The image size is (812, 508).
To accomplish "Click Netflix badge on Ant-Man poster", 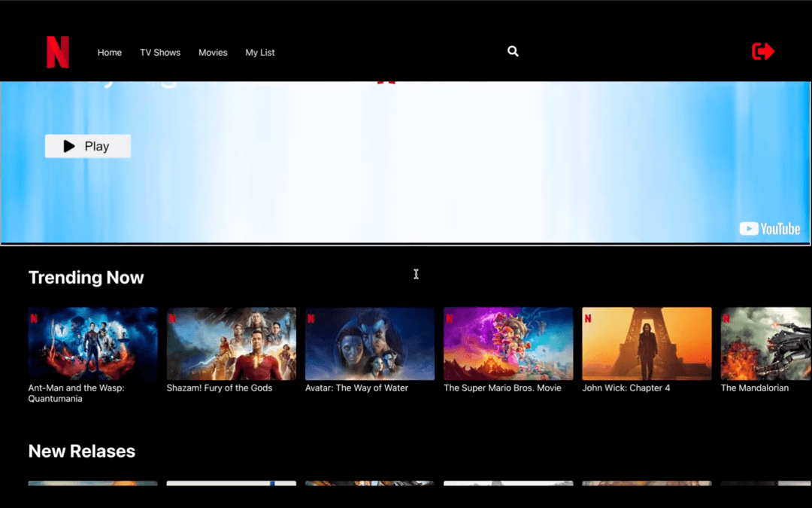I will coord(34,318).
